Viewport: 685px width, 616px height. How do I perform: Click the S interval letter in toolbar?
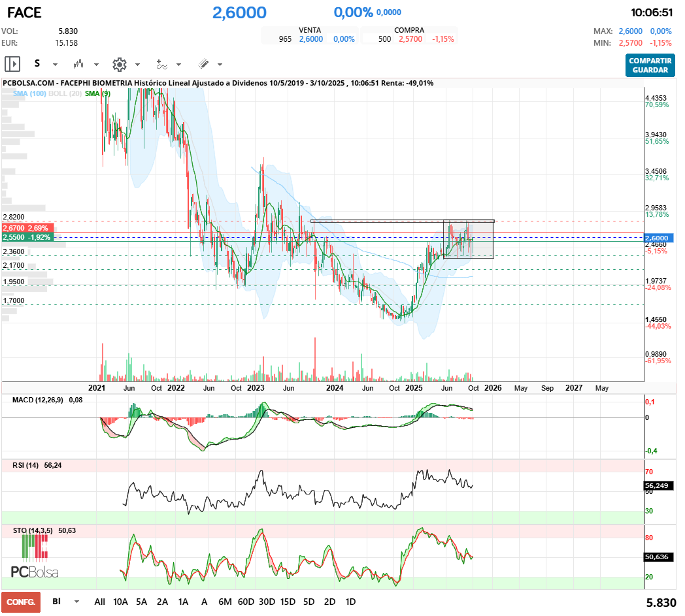(x=37, y=63)
